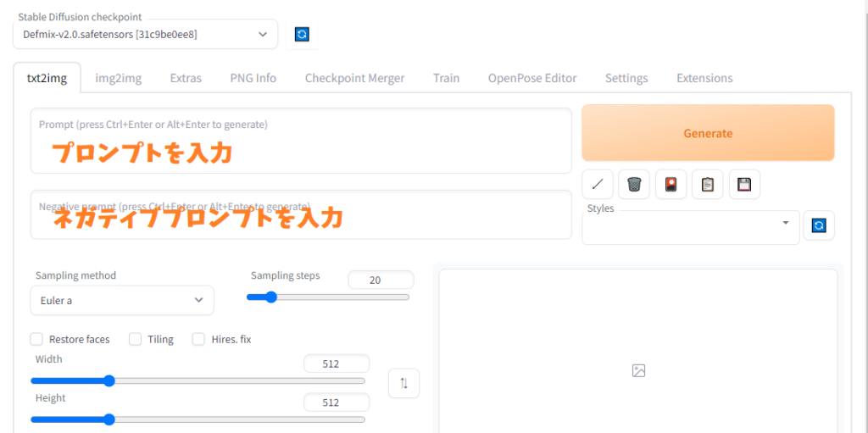Expand the Sampling method dropdown
The image size is (868, 433).
click(122, 300)
